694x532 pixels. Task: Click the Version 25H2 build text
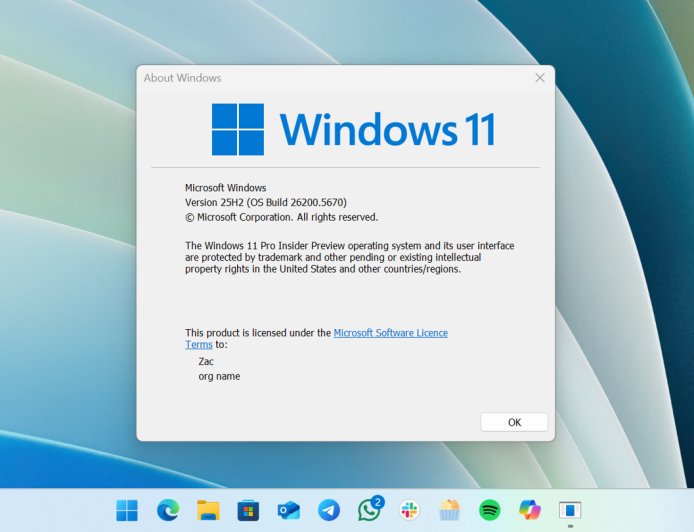(x=266, y=202)
